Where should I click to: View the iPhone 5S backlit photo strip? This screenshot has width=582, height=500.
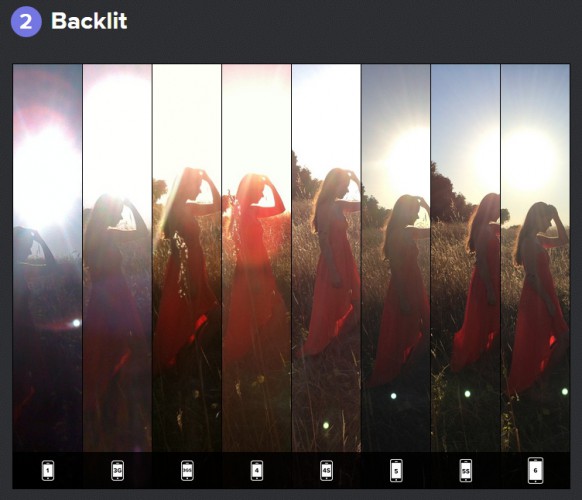click(466, 258)
